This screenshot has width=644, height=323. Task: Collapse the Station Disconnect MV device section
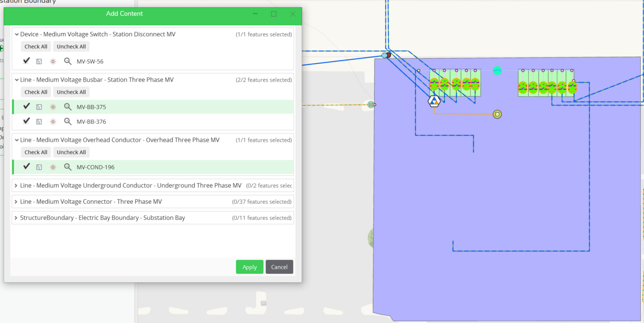17,34
